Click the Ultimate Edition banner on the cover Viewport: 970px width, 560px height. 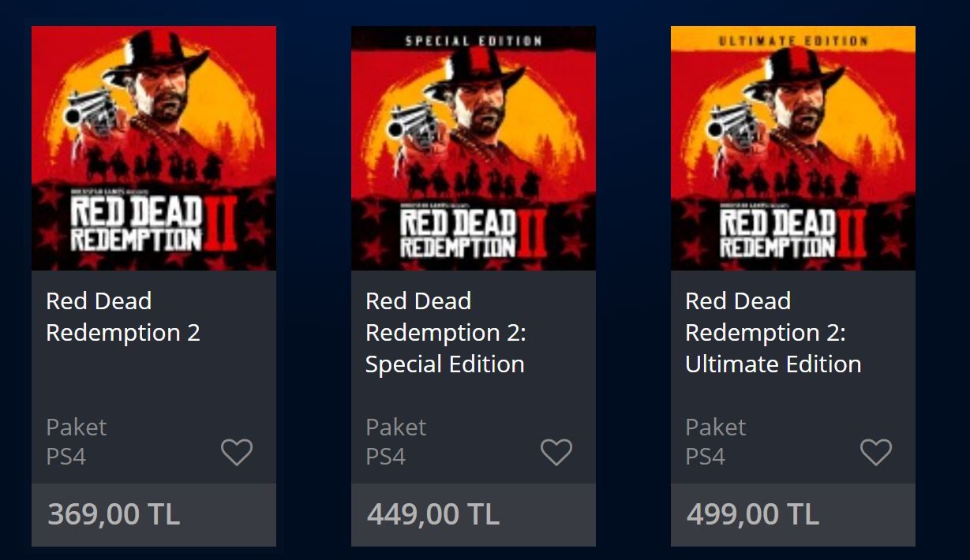click(x=792, y=41)
